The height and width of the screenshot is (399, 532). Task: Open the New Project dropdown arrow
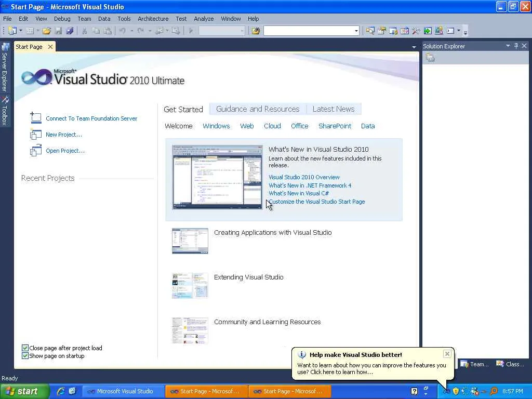click(x=21, y=31)
